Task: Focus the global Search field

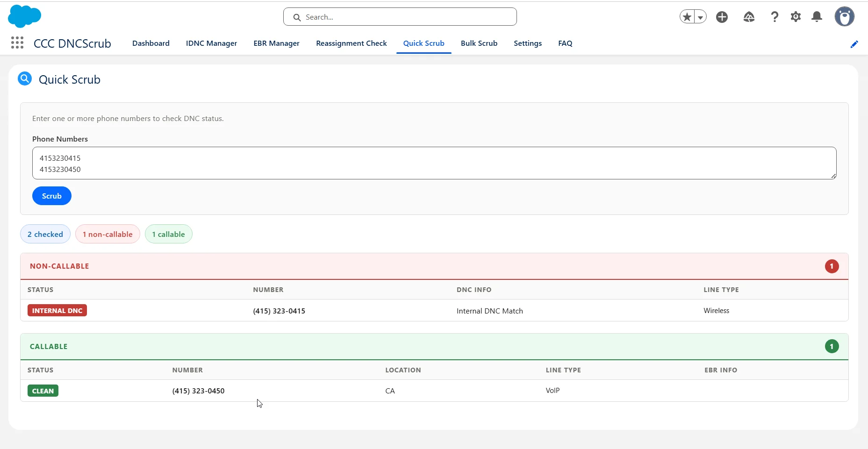Action: [400, 17]
